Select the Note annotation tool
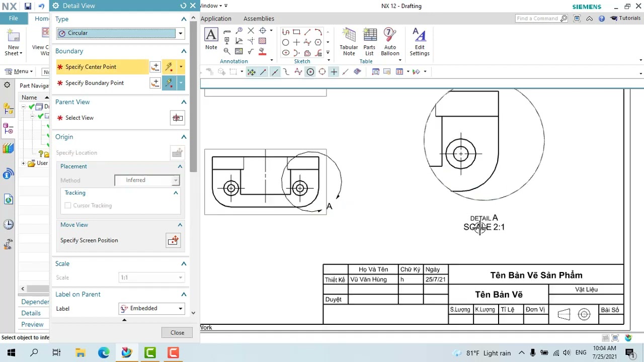 (x=211, y=39)
